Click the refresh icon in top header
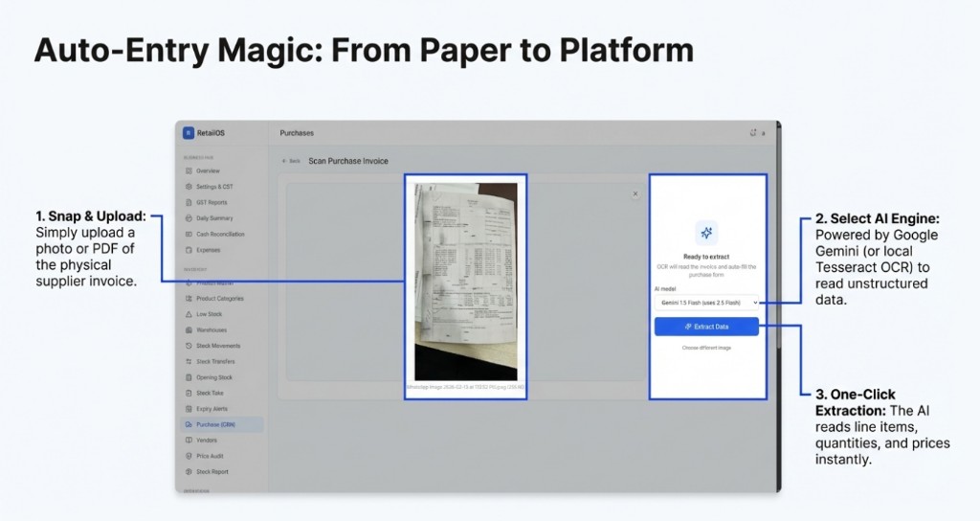980x521 pixels. tap(753, 132)
